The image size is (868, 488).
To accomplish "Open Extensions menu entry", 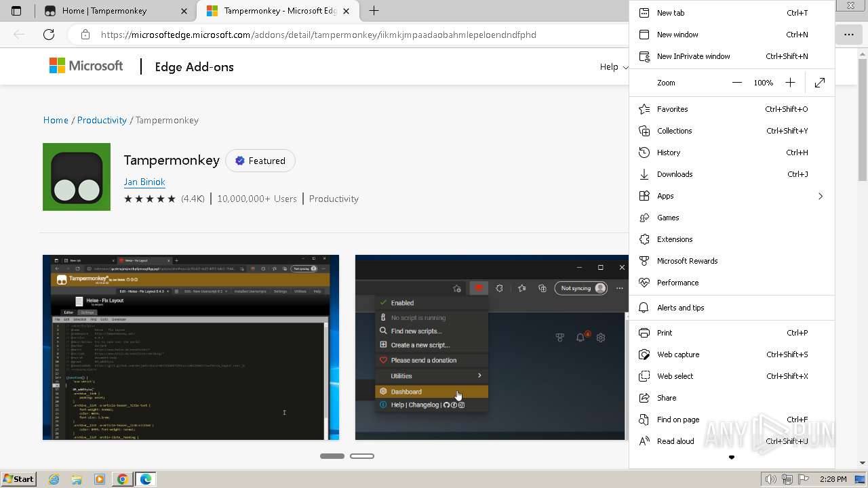I will [x=732, y=239].
